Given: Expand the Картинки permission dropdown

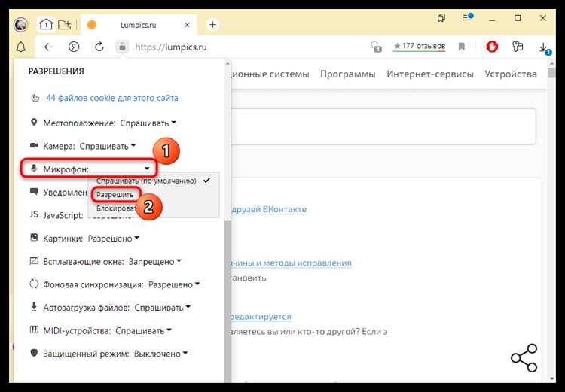Looking at the screenshot, I should coord(114,239).
